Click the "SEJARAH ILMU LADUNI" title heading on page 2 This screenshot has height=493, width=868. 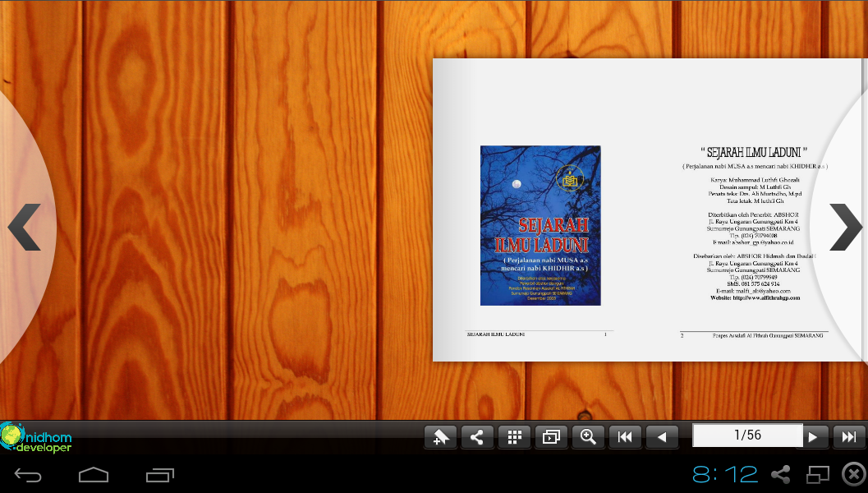(754, 152)
